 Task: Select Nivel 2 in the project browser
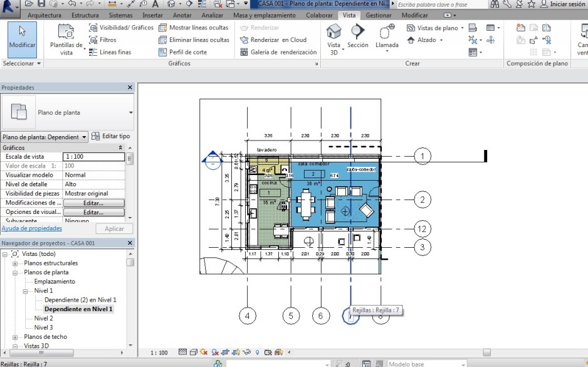43,318
